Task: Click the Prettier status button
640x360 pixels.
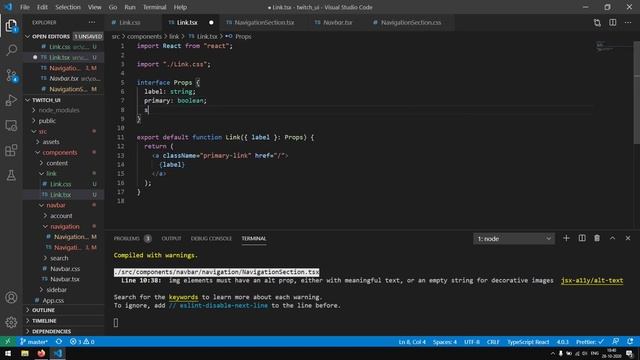Action: 590,342
